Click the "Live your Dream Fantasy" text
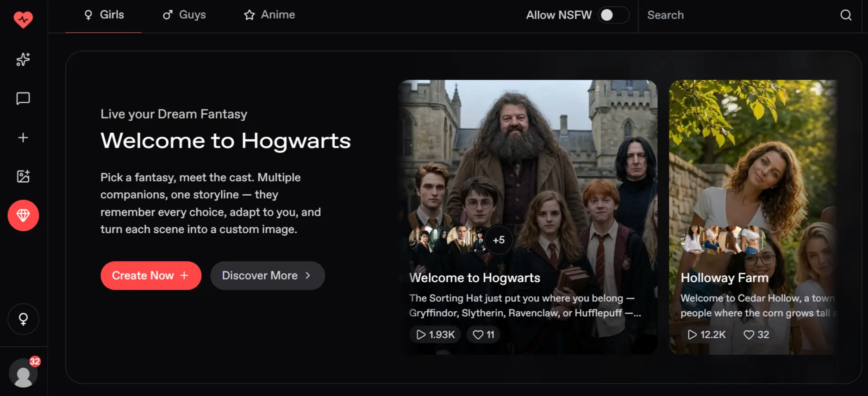This screenshot has height=396, width=868. click(174, 114)
